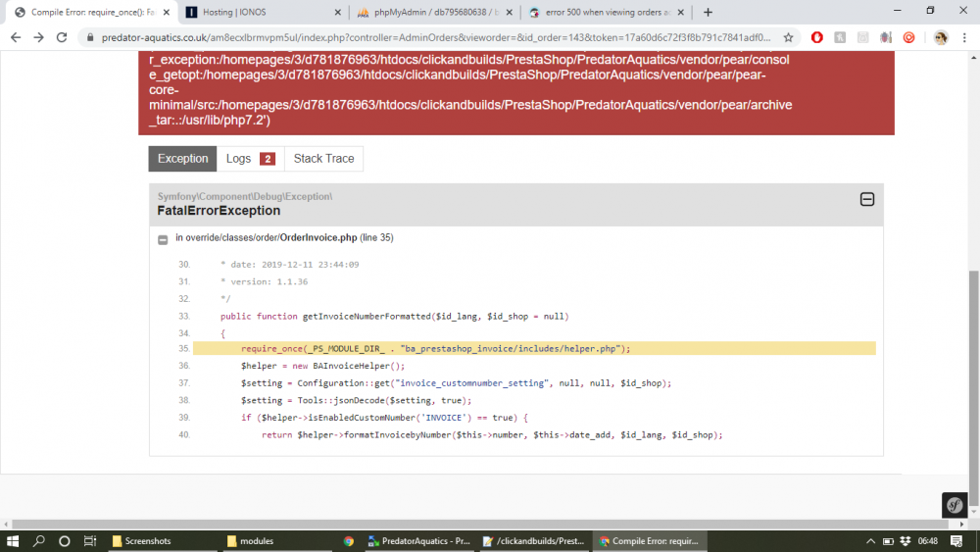980x552 pixels.
Task: Reload the current page
Action: click(x=62, y=37)
